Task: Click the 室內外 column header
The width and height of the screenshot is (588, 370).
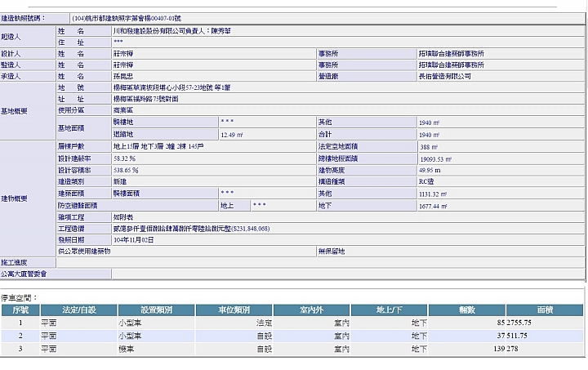Action: coord(312,310)
